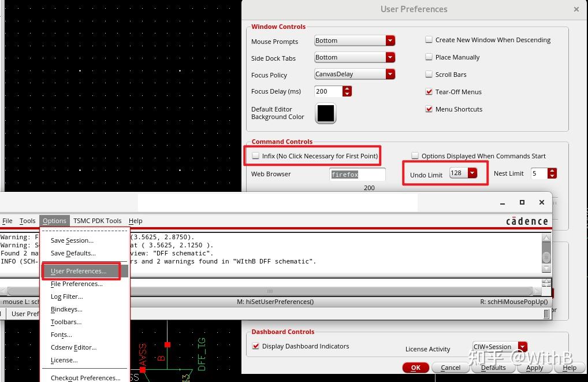Increase Focus Delay with the up stepper
This screenshot has width=588, height=382.
click(x=347, y=88)
